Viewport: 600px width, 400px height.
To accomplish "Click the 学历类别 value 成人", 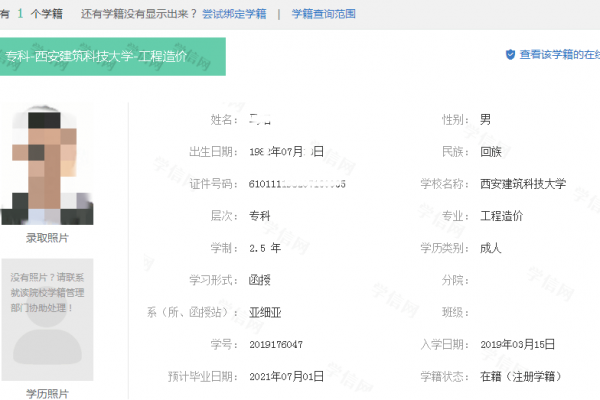I will 491,248.
